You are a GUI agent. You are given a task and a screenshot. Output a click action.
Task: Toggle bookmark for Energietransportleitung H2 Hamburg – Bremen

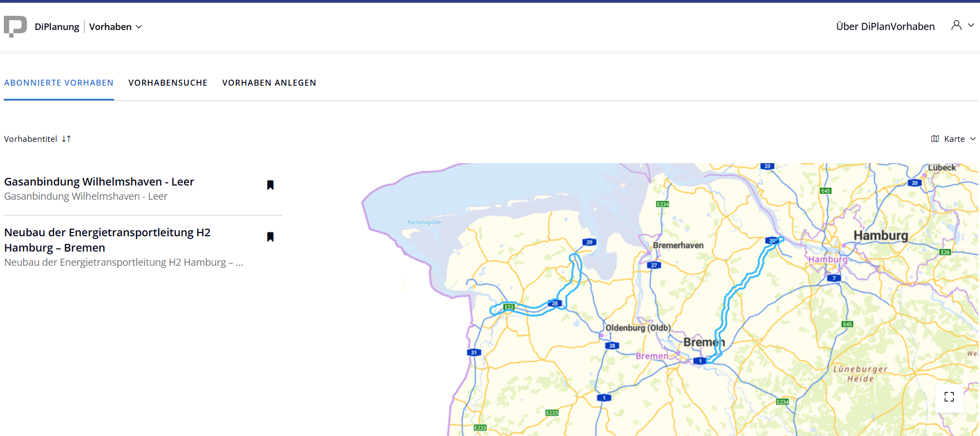click(270, 237)
